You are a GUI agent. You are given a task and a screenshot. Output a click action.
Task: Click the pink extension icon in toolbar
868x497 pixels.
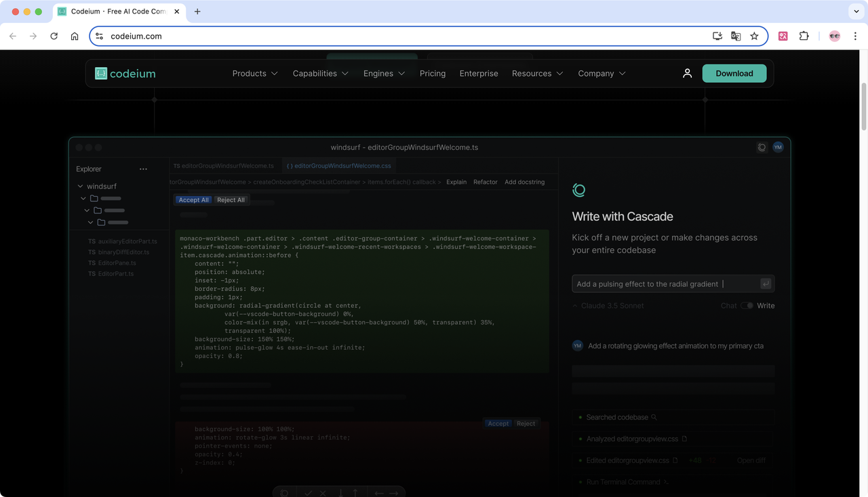coord(783,36)
